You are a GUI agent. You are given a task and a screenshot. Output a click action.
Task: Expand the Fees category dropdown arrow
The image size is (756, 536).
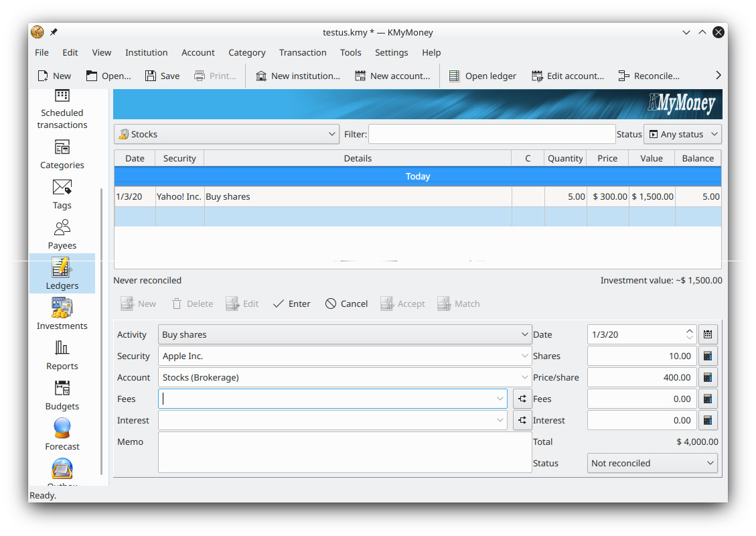point(500,399)
